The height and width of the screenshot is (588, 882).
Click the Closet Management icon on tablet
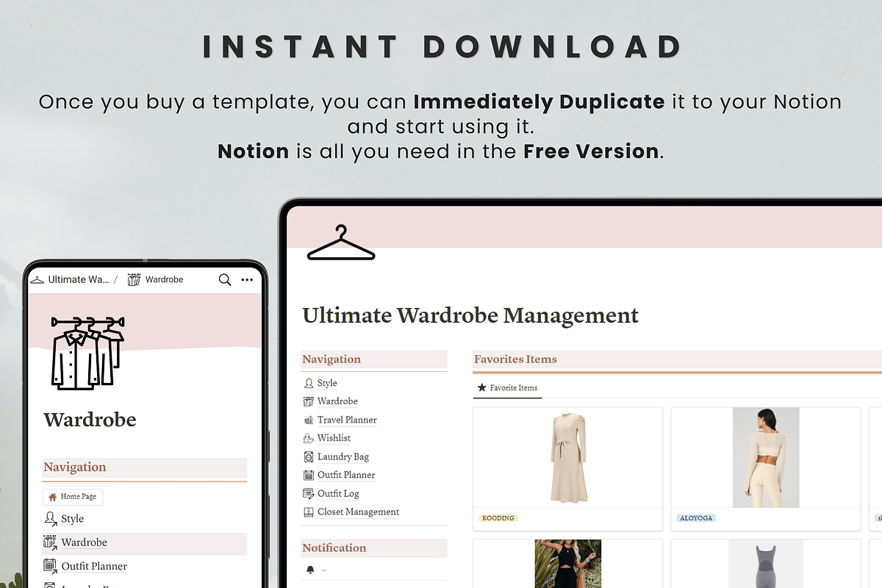[x=309, y=512]
